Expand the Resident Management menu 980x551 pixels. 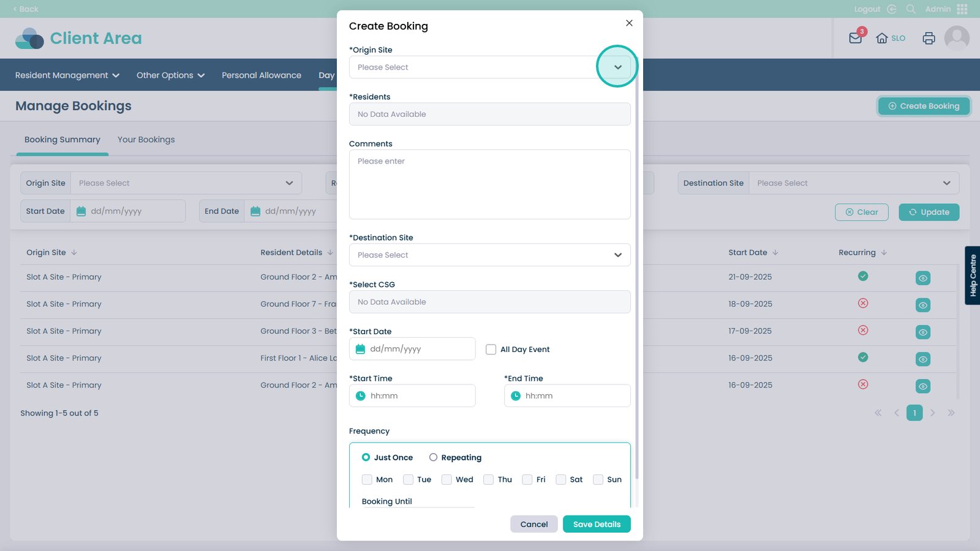[x=67, y=75]
